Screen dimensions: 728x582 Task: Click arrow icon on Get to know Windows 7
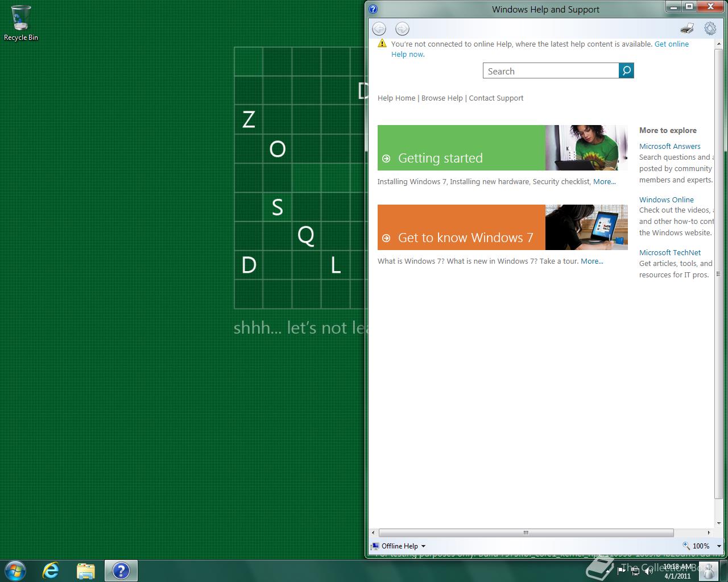[386, 238]
